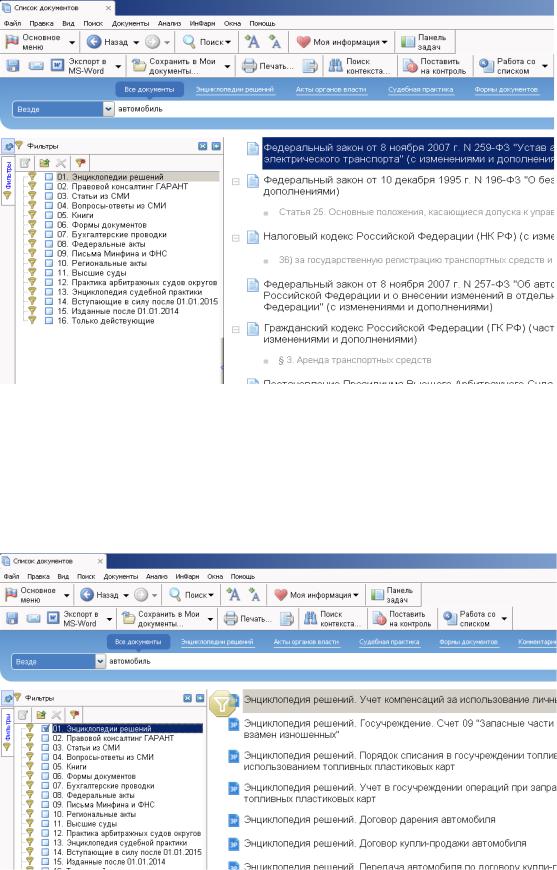Check '06. Формы документов' in lower window

point(45,776)
